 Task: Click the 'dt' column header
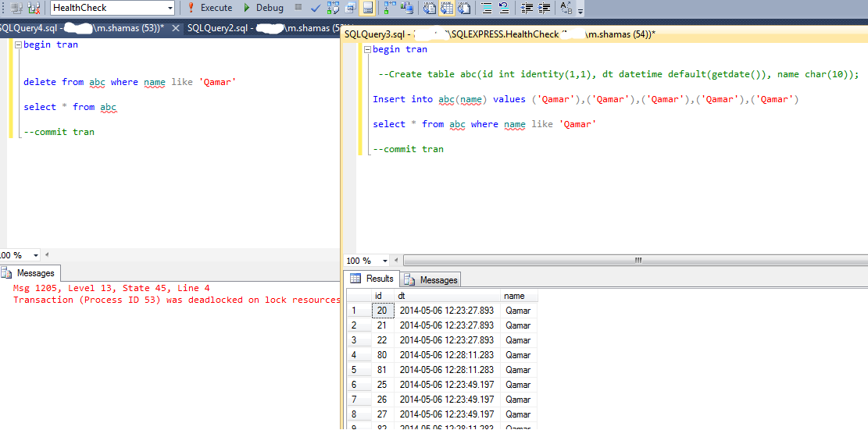[x=448, y=296]
